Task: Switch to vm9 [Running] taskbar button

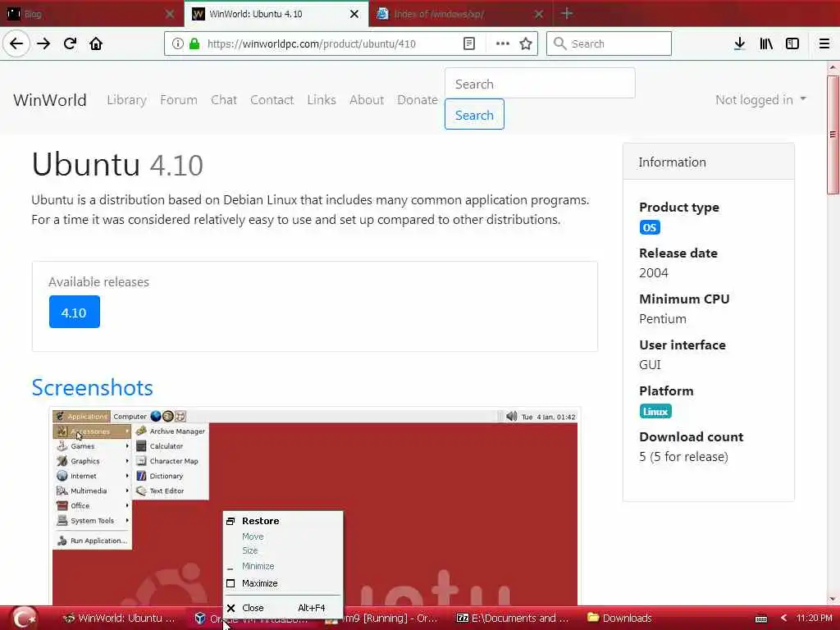Action: point(383,619)
